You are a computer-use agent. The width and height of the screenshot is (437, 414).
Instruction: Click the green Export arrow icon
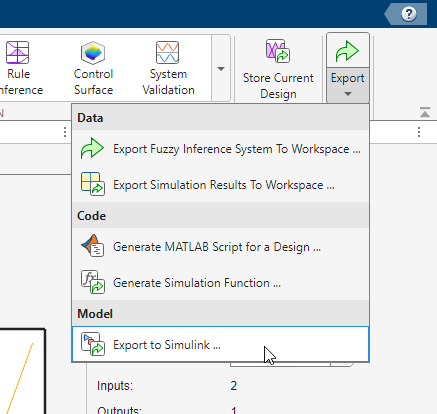[x=347, y=51]
